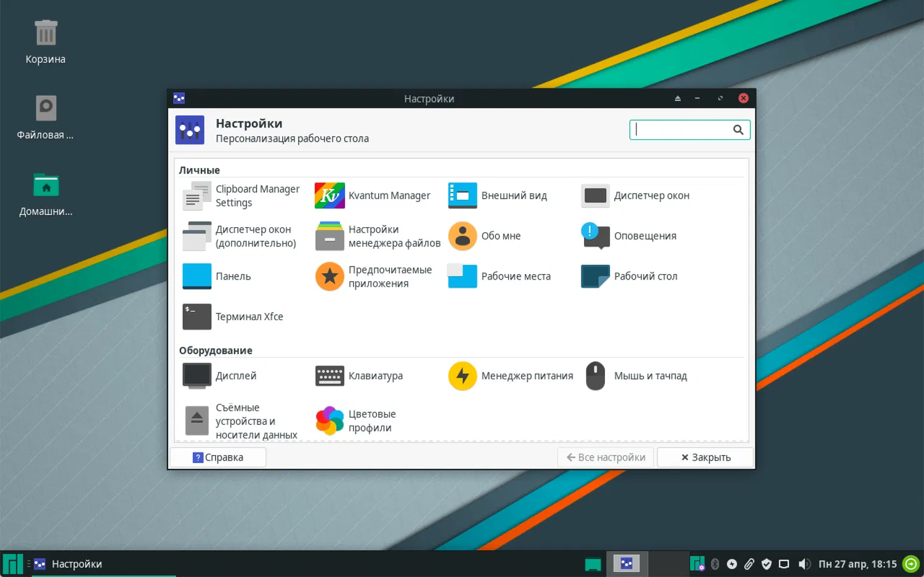This screenshot has width=924, height=577.
Task: Open Оповещения notification settings
Action: coord(630,236)
